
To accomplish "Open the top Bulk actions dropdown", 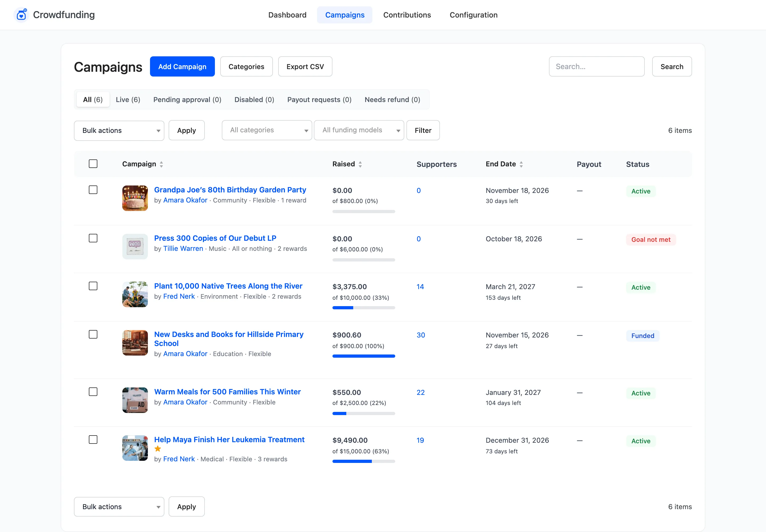I will pyautogui.click(x=119, y=131).
